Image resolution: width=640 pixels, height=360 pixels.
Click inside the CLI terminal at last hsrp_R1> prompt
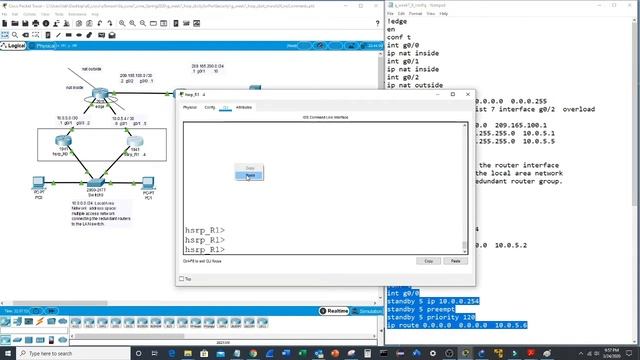click(x=205, y=249)
